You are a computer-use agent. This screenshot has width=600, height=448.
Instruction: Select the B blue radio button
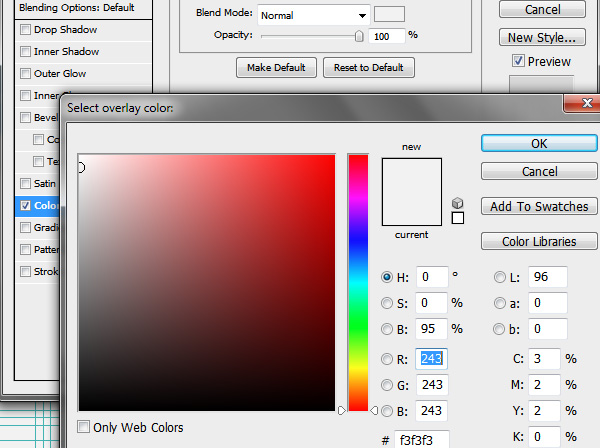[x=387, y=411]
